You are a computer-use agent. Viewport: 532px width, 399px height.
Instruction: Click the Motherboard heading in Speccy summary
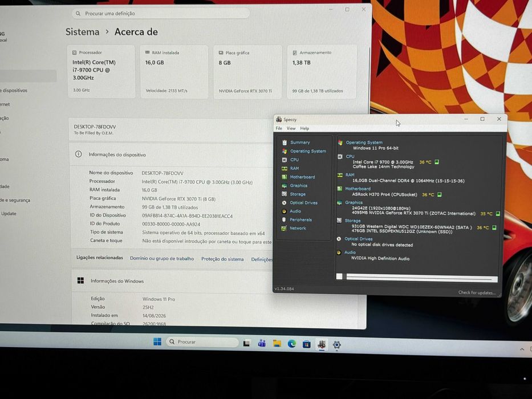358,189
